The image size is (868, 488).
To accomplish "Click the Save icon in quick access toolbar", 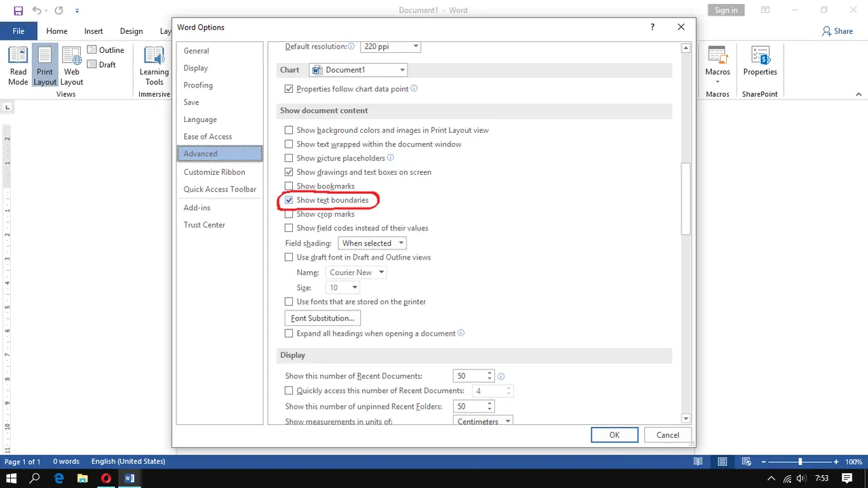I will click(18, 11).
